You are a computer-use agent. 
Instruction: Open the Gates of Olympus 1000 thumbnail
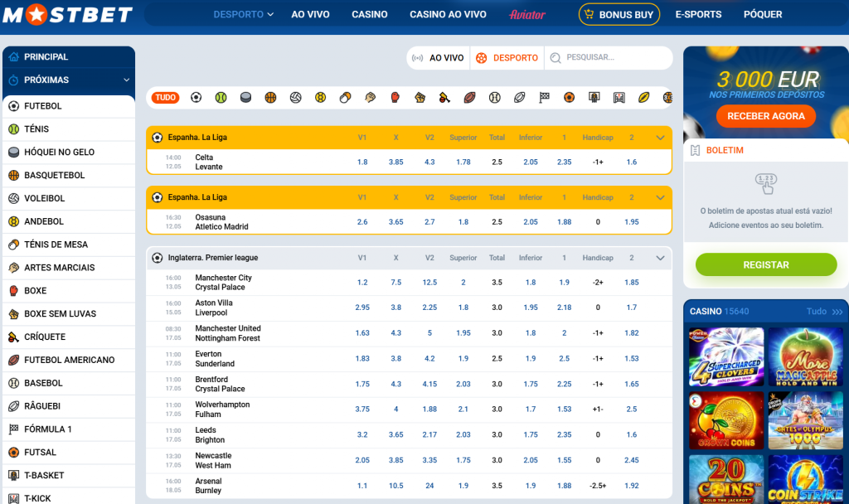pyautogui.click(x=806, y=420)
